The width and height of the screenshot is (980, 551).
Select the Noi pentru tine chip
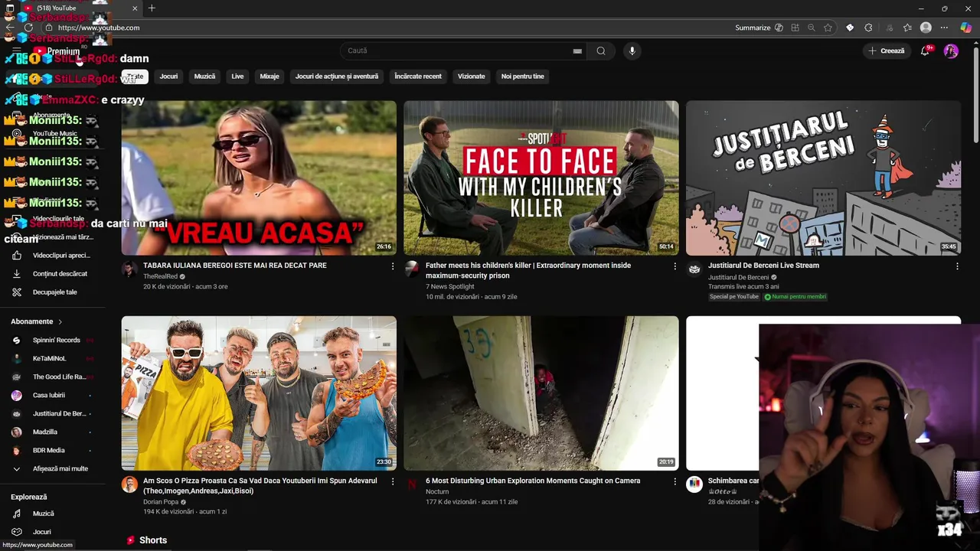pyautogui.click(x=522, y=77)
